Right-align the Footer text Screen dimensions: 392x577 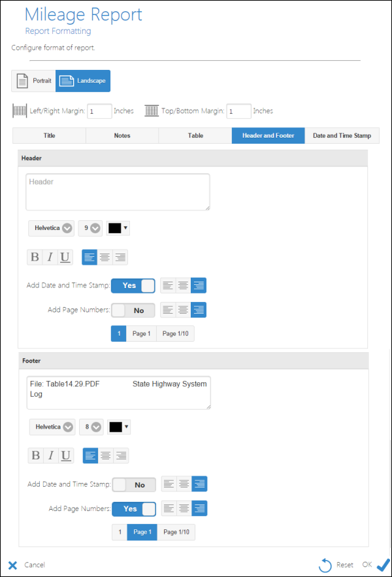tap(121, 456)
